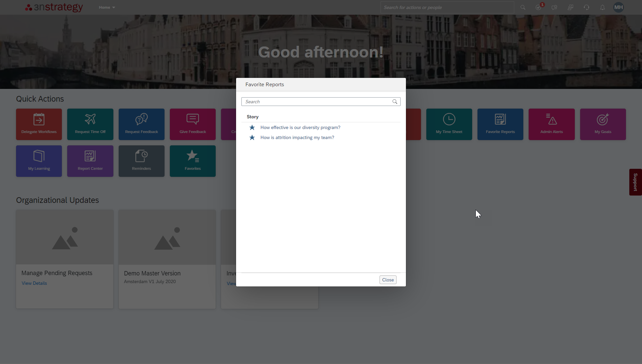This screenshot has width=642, height=364.
Task: Open the Admin Alerts tile
Action: (x=552, y=124)
